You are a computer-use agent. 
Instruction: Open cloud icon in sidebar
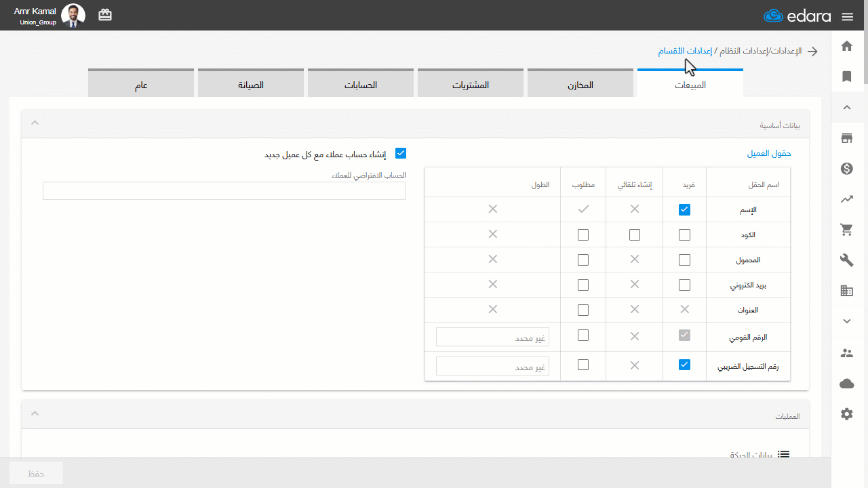pos(846,384)
